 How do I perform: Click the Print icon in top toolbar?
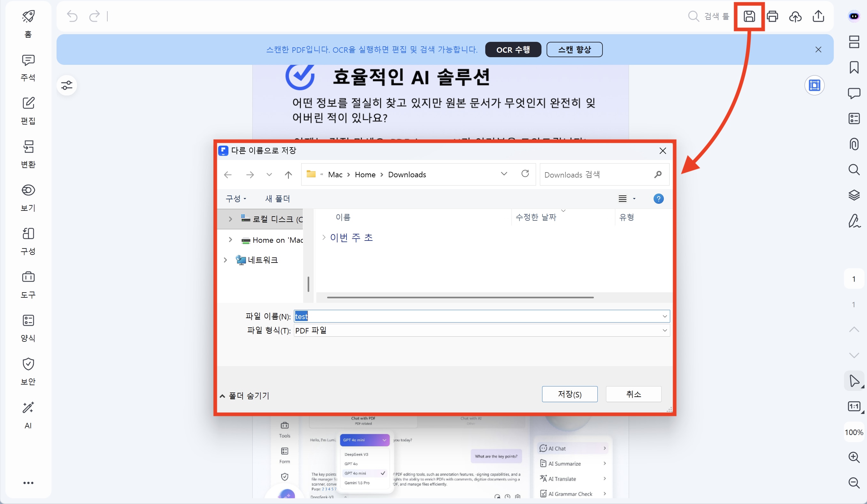(772, 16)
